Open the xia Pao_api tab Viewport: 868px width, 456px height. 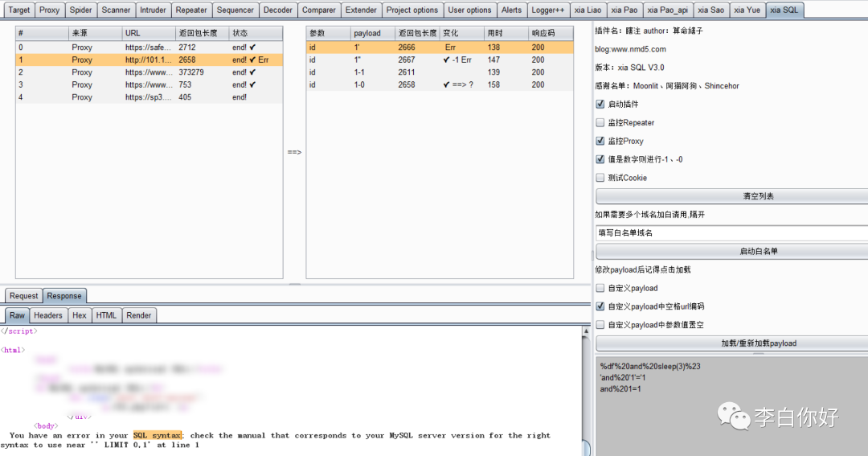[x=668, y=10]
